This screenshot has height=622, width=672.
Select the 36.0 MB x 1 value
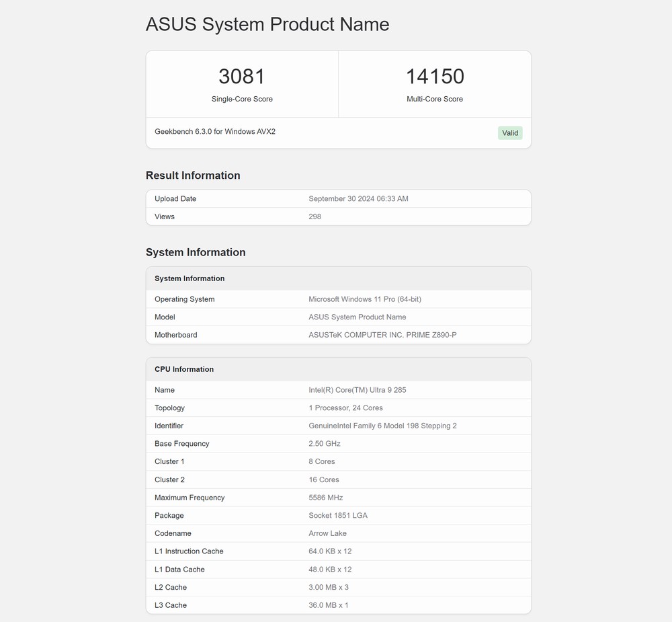pos(329,605)
